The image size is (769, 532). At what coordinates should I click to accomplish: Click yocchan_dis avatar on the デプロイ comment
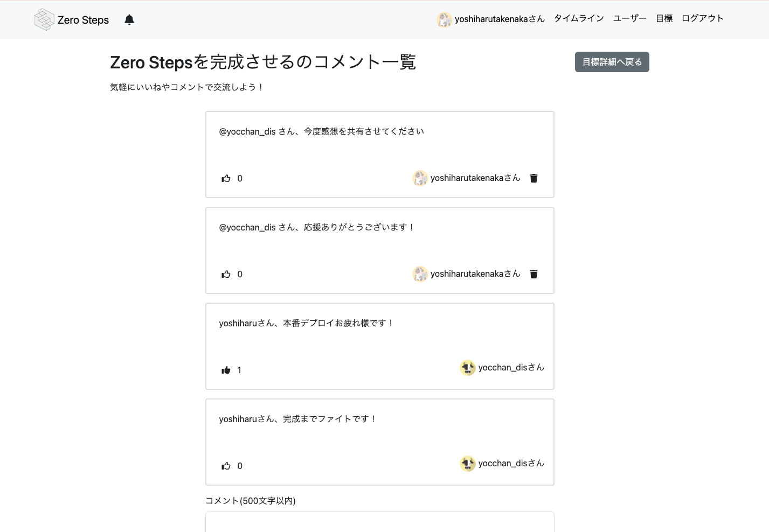tap(468, 368)
